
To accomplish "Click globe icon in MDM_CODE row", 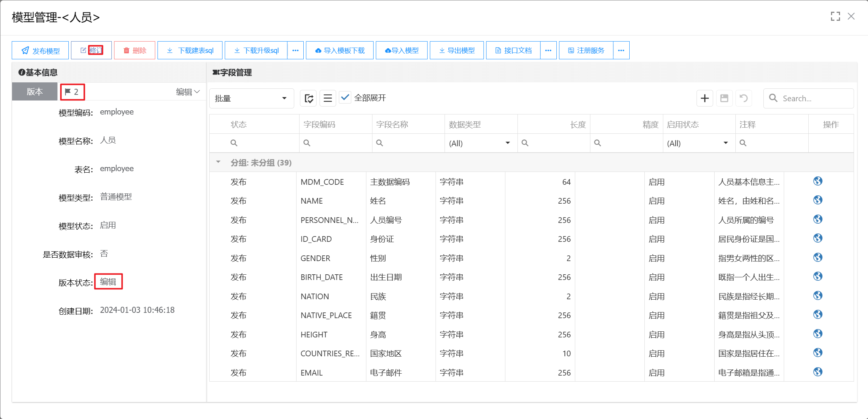I will coord(818,181).
